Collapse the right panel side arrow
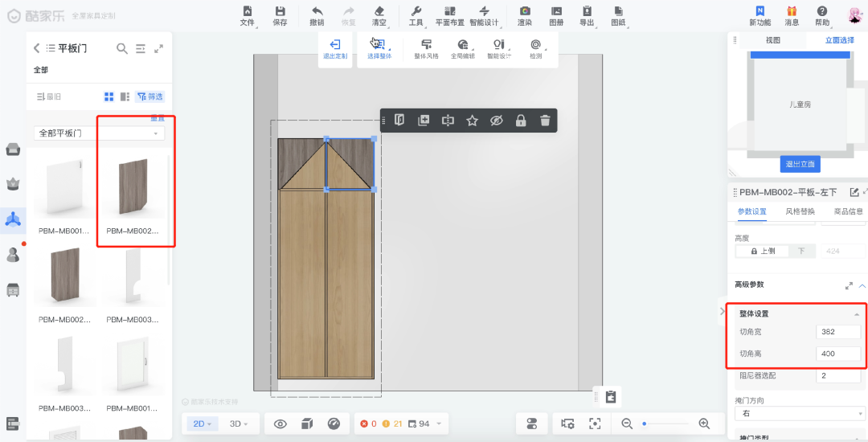868x442 pixels. point(722,311)
